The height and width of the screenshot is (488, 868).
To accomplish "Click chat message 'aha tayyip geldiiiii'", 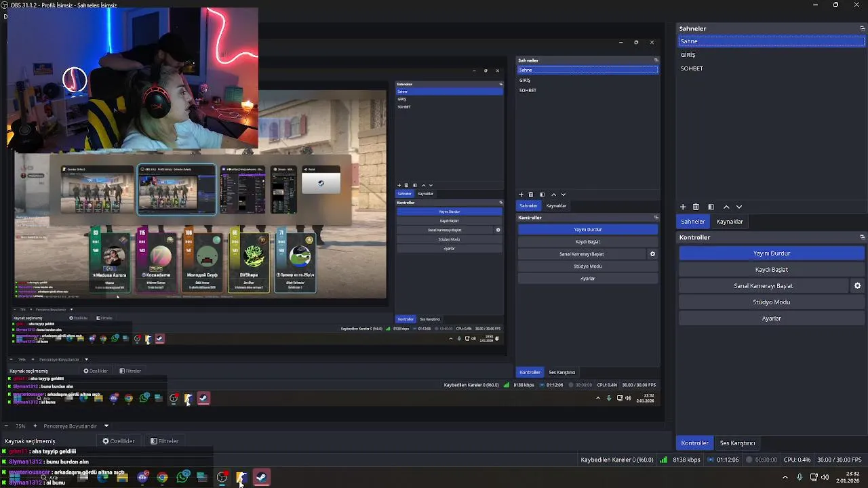I will click(54, 451).
